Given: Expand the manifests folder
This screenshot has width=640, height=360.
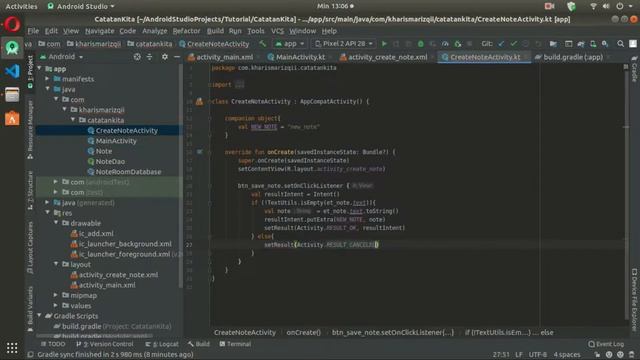Looking at the screenshot, I should [48, 79].
